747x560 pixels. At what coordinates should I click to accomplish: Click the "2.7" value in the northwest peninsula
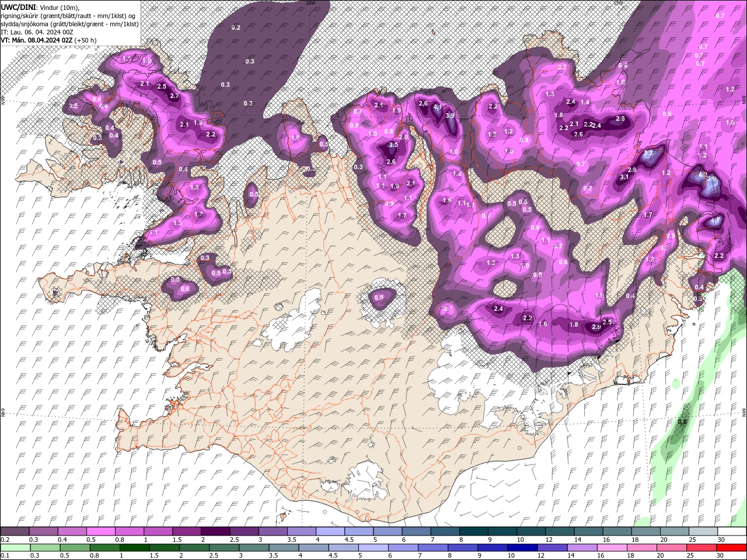click(174, 96)
